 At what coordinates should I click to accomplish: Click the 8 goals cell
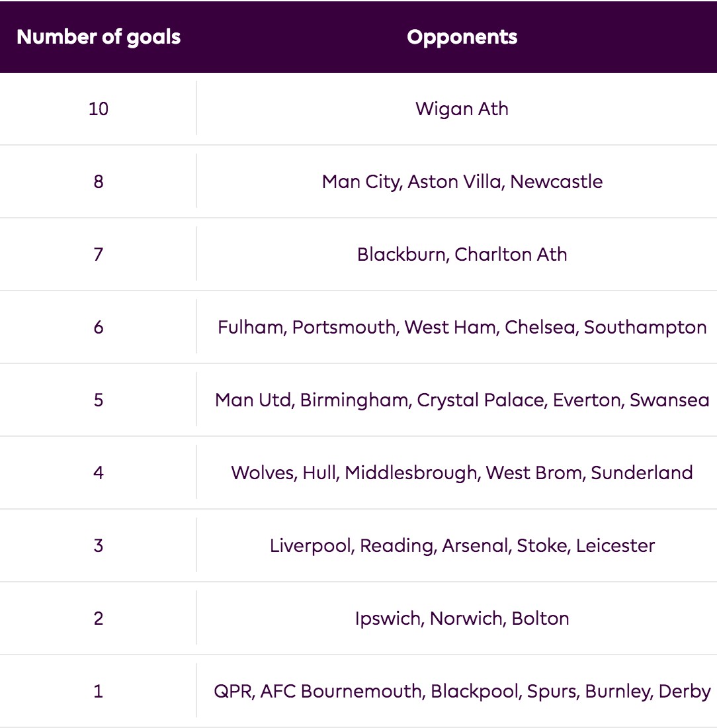click(99, 181)
